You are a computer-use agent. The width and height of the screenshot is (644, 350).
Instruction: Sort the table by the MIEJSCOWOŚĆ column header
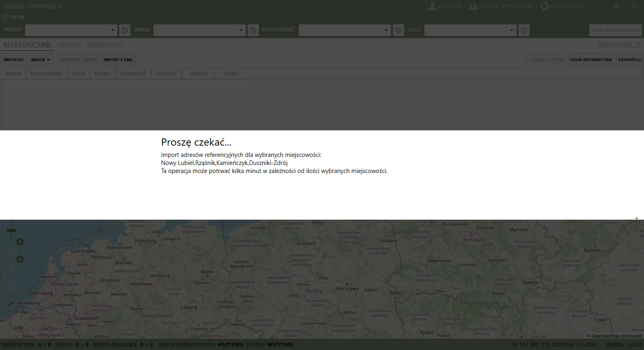pos(47,74)
